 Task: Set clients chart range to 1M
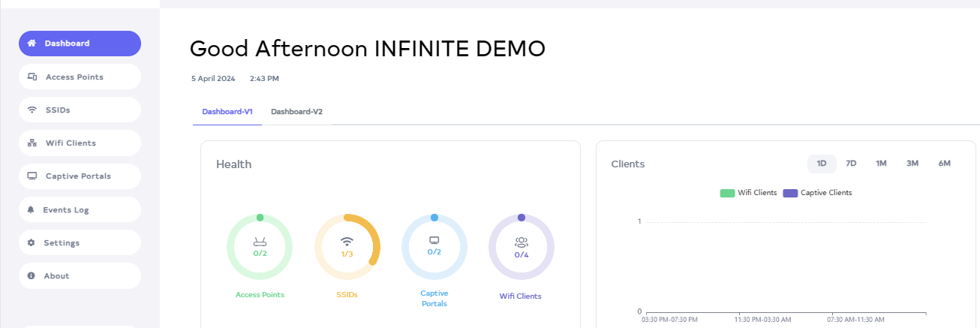(881, 164)
